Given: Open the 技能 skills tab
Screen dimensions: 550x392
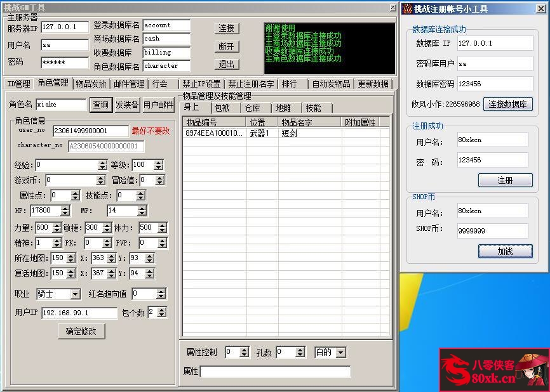Looking at the screenshot, I should point(314,107).
